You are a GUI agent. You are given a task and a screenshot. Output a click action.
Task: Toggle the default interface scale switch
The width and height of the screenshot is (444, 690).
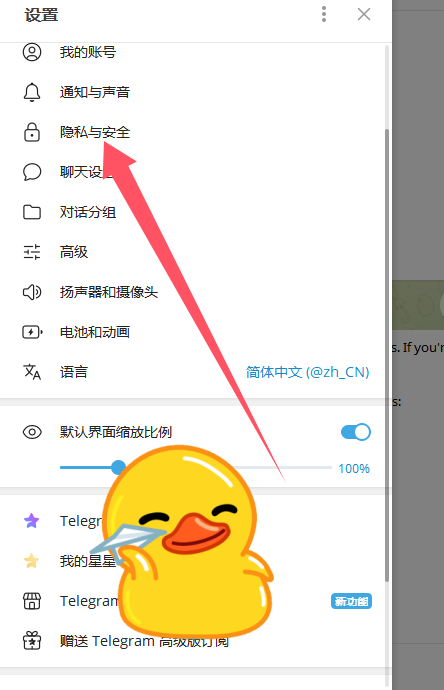coord(356,432)
